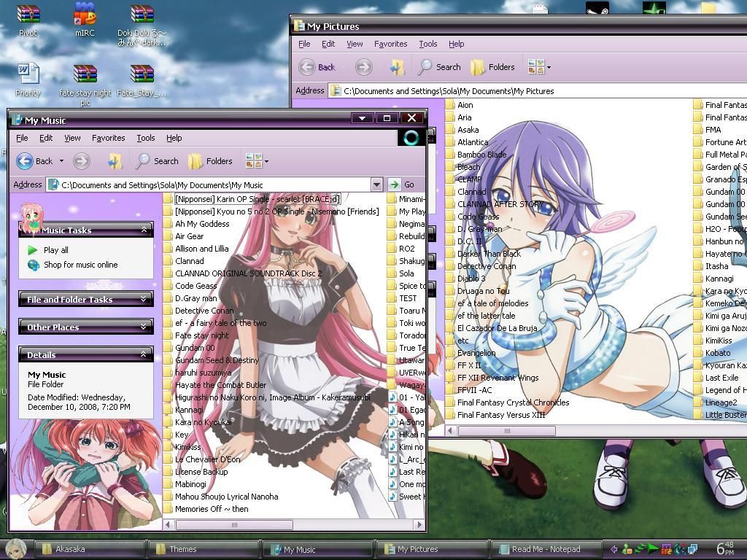Click the Up folder icon in My Music
Viewport: 747px width, 560px height.
coord(114,161)
